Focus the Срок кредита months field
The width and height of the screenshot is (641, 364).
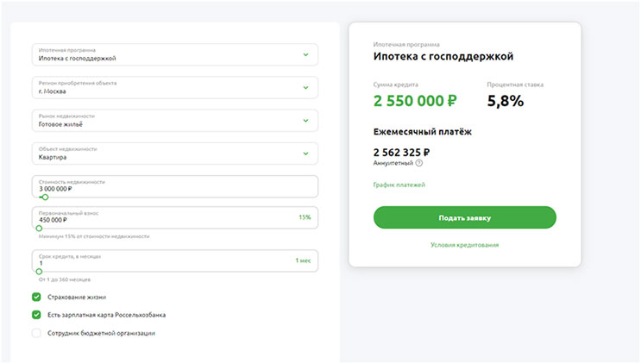coord(175,260)
